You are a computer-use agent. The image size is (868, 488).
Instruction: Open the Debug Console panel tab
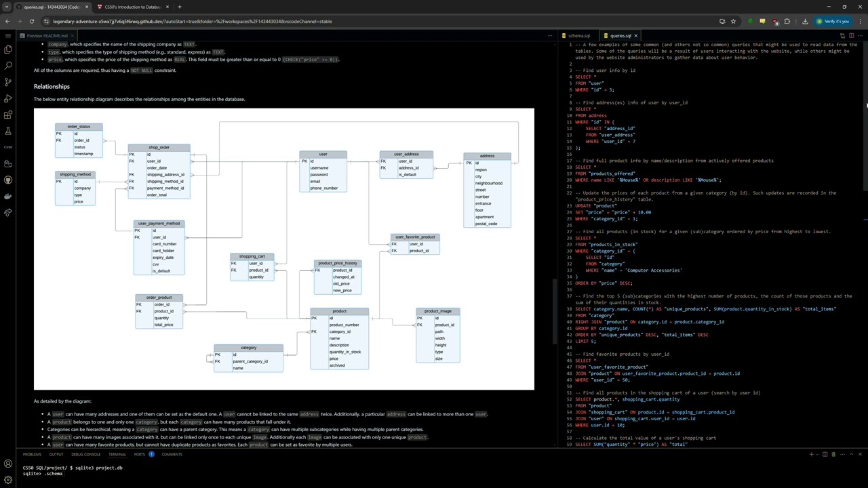point(86,454)
